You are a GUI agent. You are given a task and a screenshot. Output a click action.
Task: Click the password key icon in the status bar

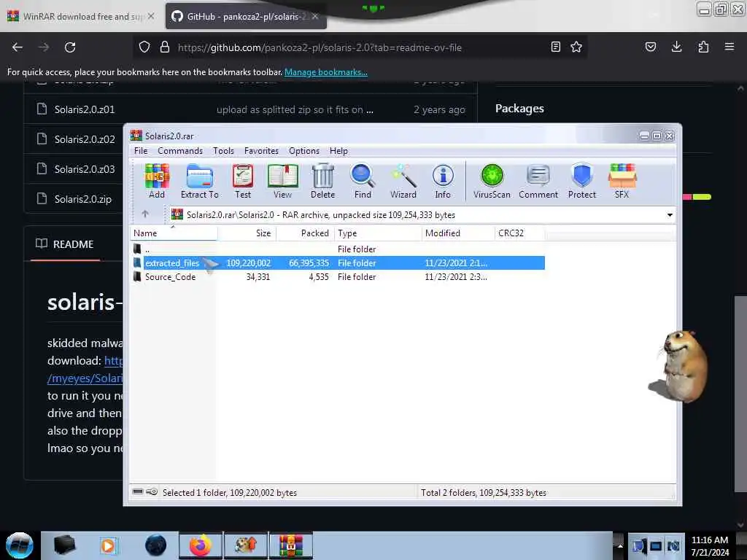click(152, 492)
